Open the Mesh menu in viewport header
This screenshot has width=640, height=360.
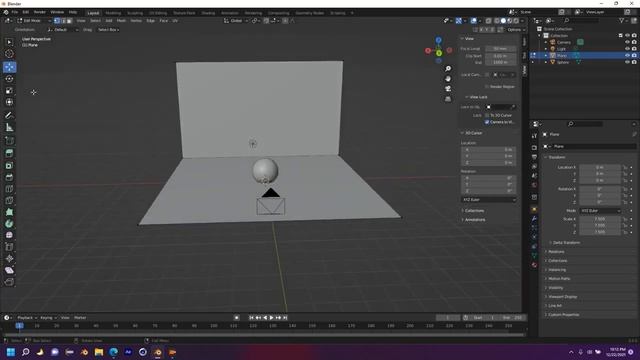tap(121, 20)
